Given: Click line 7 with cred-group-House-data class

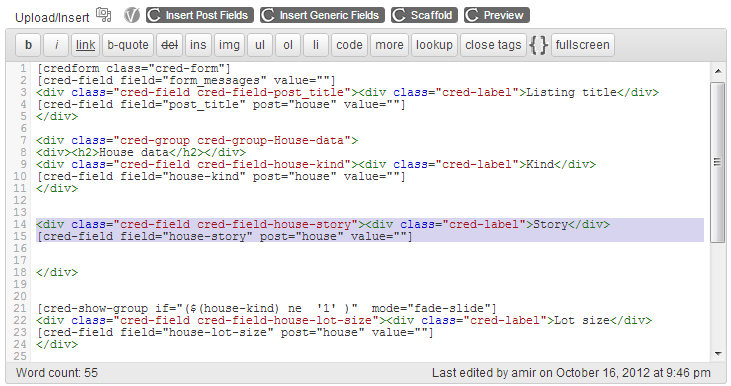Looking at the screenshot, I should coord(197,140).
